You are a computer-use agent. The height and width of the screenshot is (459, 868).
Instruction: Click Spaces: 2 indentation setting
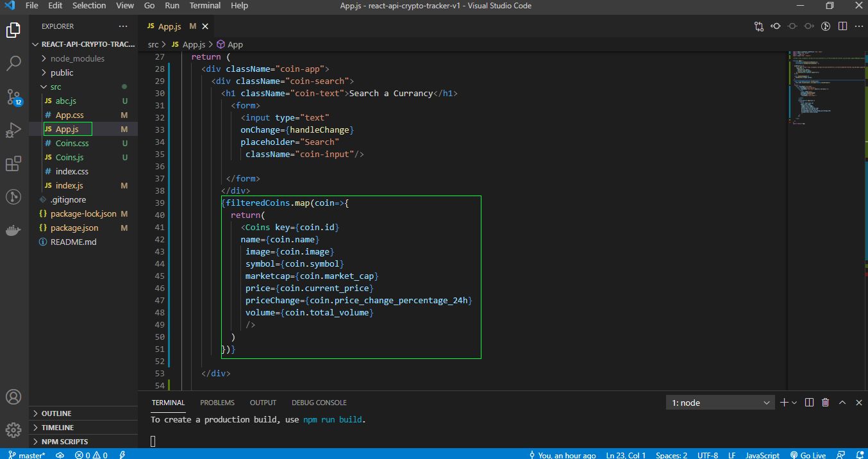[671, 455]
